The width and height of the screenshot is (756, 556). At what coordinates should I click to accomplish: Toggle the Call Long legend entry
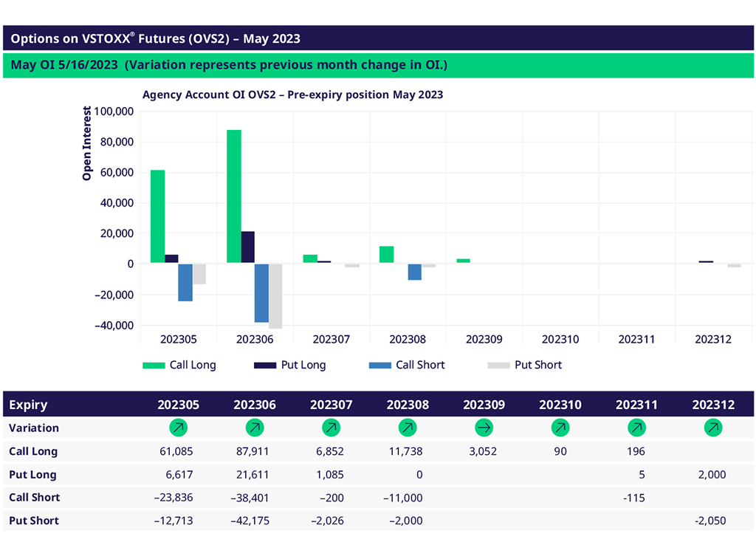tap(179, 365)
